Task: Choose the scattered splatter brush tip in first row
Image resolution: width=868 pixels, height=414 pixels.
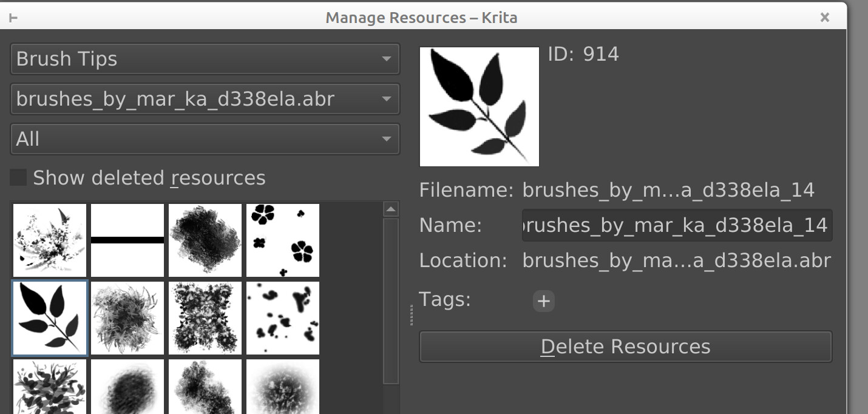Action: click(x=50, y=240)
